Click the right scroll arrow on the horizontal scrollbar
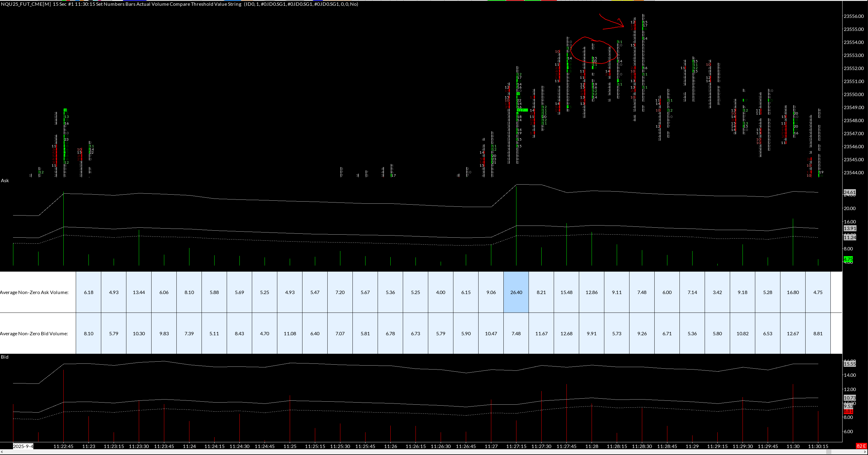 click(x=865, y=452)
